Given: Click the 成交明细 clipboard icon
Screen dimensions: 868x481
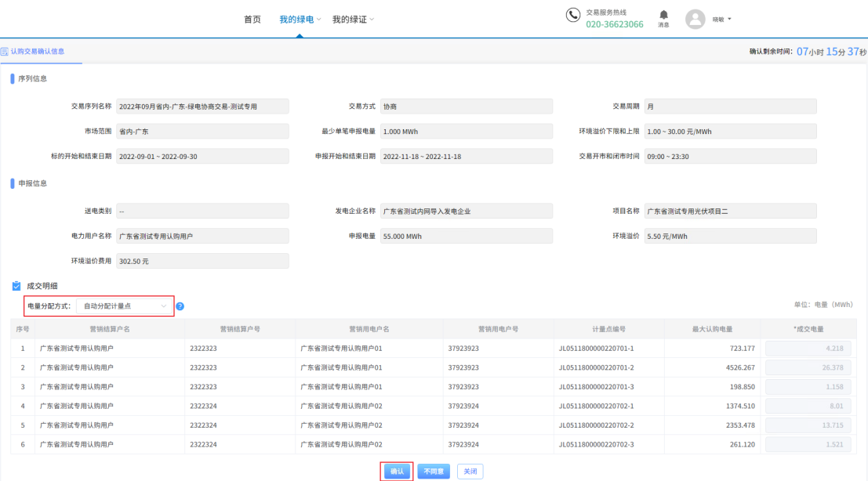Looking at the screenshot, I should coord(16,287).
